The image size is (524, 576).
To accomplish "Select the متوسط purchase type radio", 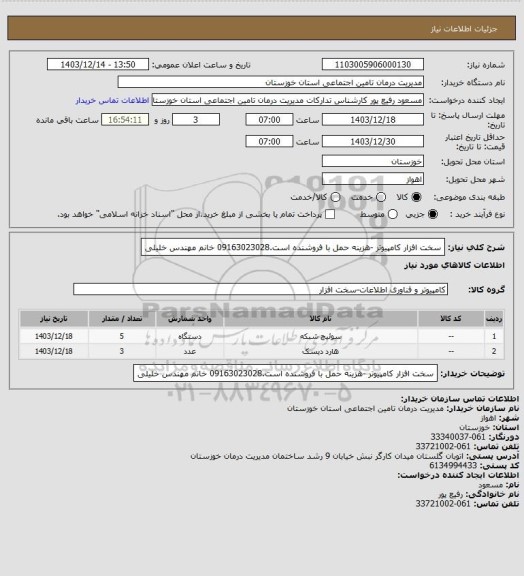I will tap(392, 214).
